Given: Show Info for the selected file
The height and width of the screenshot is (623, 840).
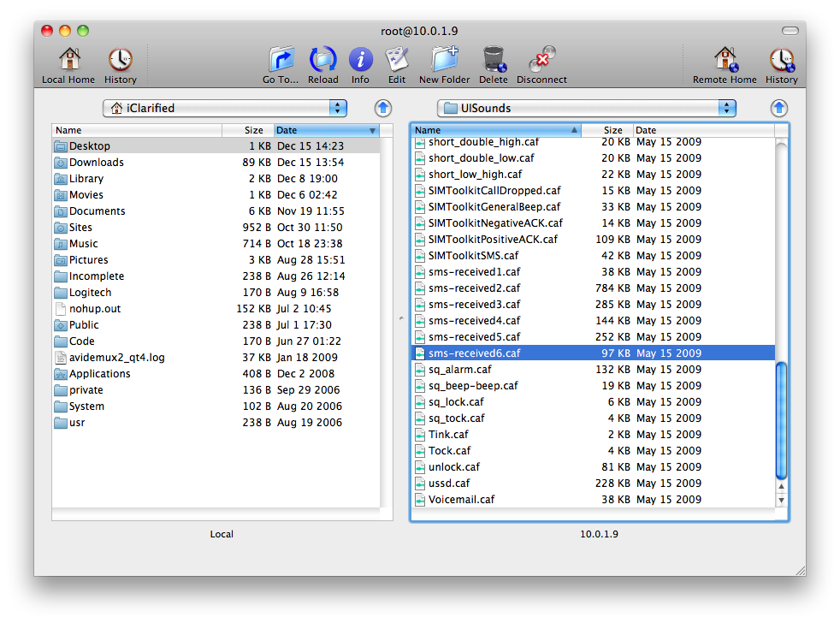Looking at the screenshot, I should [360, 60].
